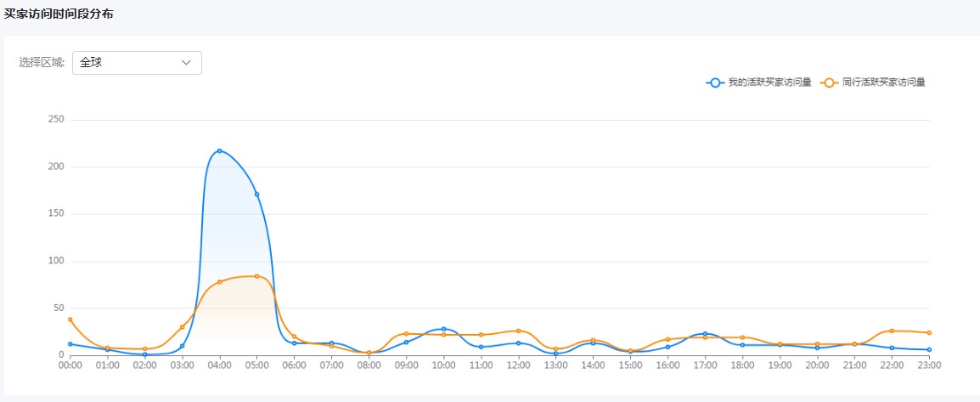Click the blue data point at 23:00
The height and width of the screenshot is (402, 980).
pyautogui.click(x=930, y=349)
